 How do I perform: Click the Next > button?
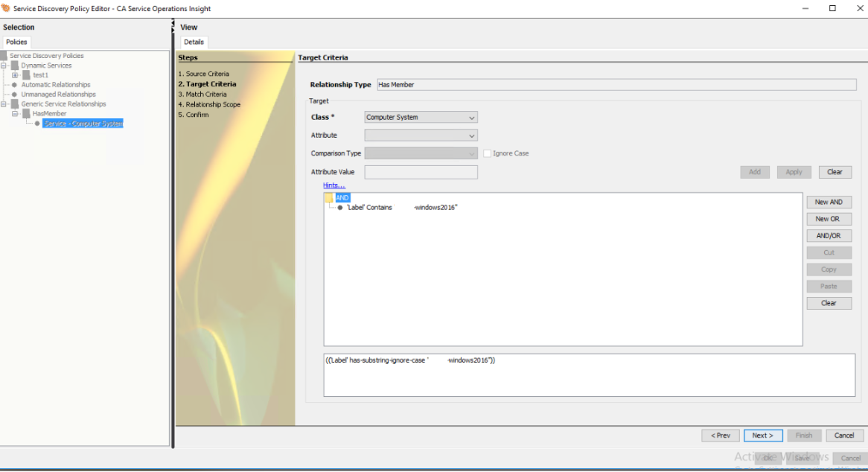coord(763,436)
